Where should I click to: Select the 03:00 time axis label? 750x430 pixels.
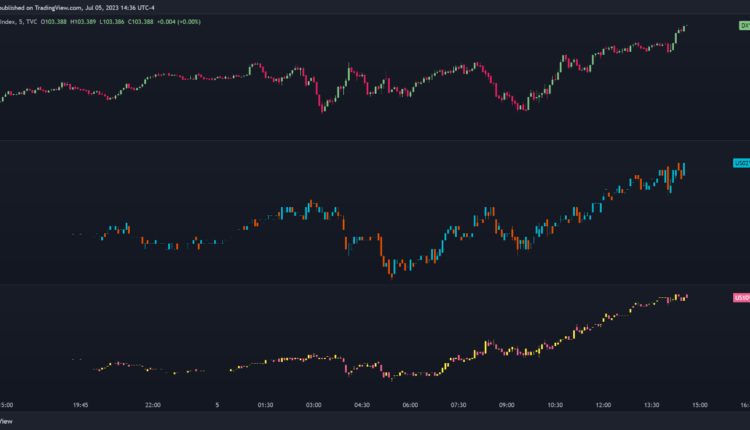[x=313, y=405]
